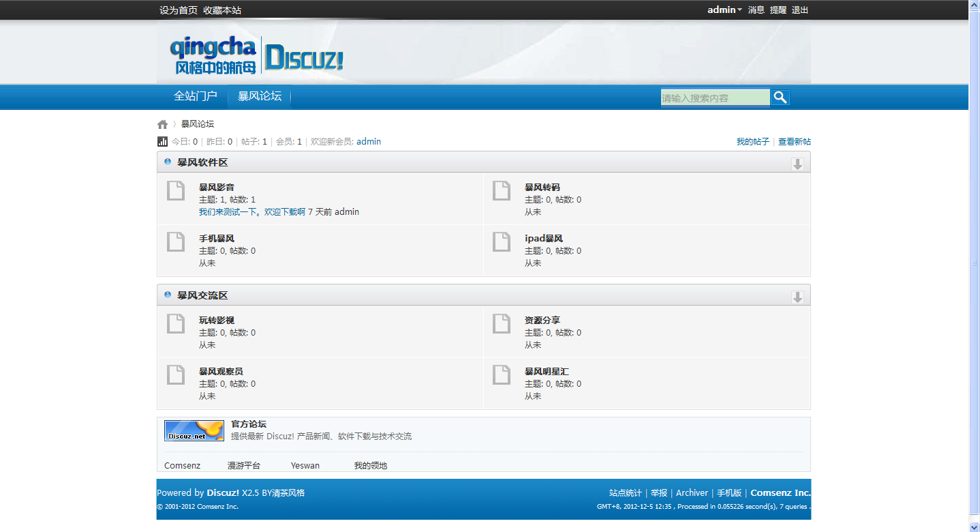This screenshot has height=532, width=980.
Task: Open the 查看新帖 link
Action: [x=795, y=142]
